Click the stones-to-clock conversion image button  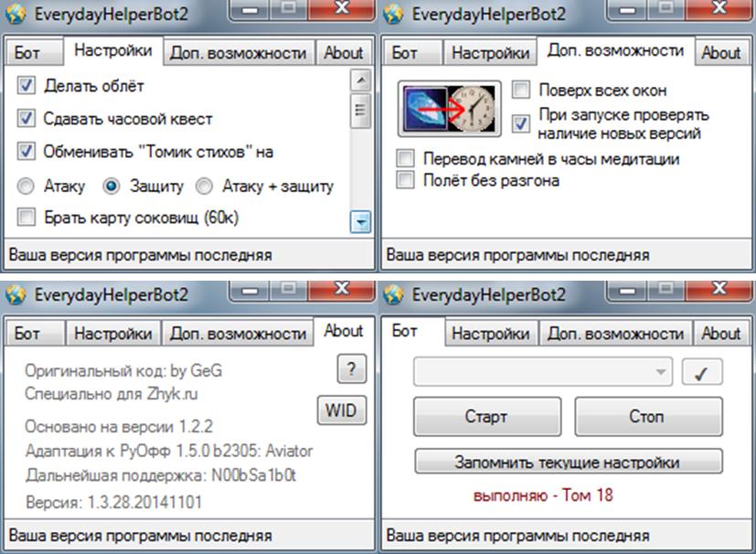tap(449, 109)
